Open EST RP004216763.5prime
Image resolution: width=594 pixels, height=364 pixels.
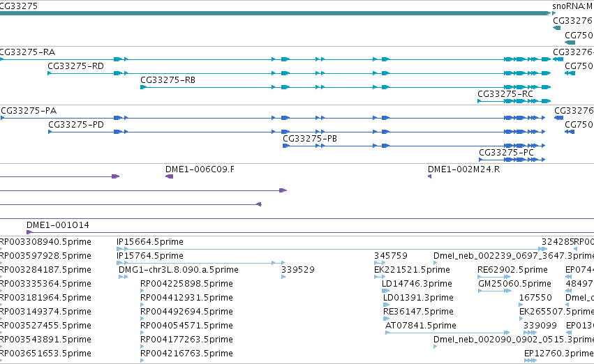pos(186,354)
